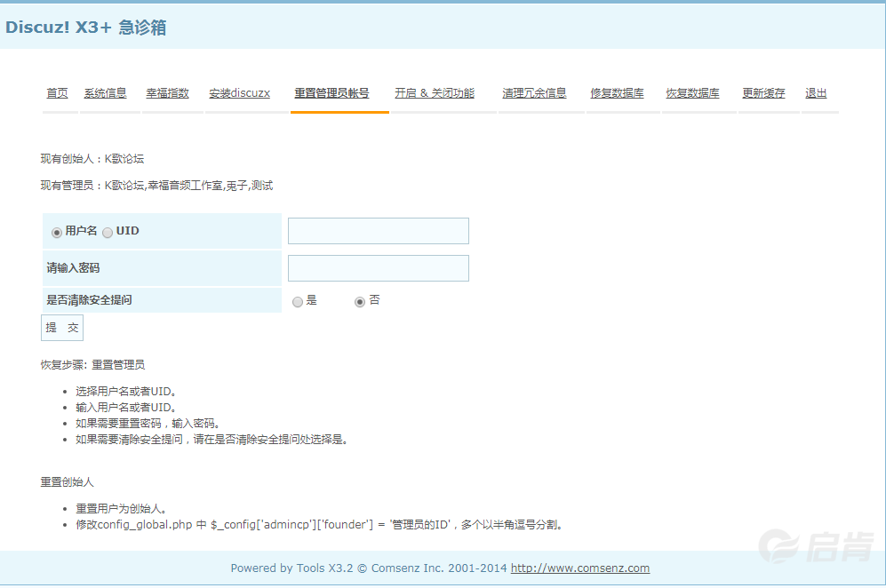Image resolution: width=886 pixels, height=588 pixels.
Task: Click the 重置创始人 heading
Action: tap(67, 481)
